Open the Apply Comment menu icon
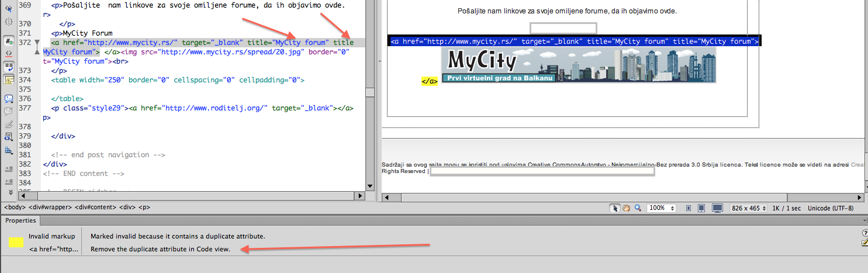The width and height of the screenshot is (868, 273). click(x=9, y=99)
